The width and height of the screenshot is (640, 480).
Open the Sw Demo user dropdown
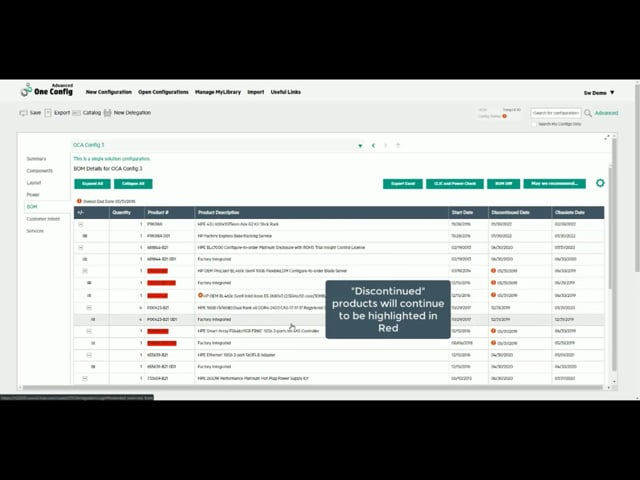(599, 93)
